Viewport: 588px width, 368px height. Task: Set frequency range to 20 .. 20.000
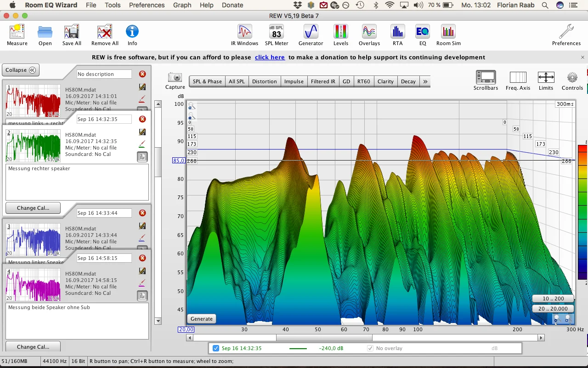click(553, 309)
